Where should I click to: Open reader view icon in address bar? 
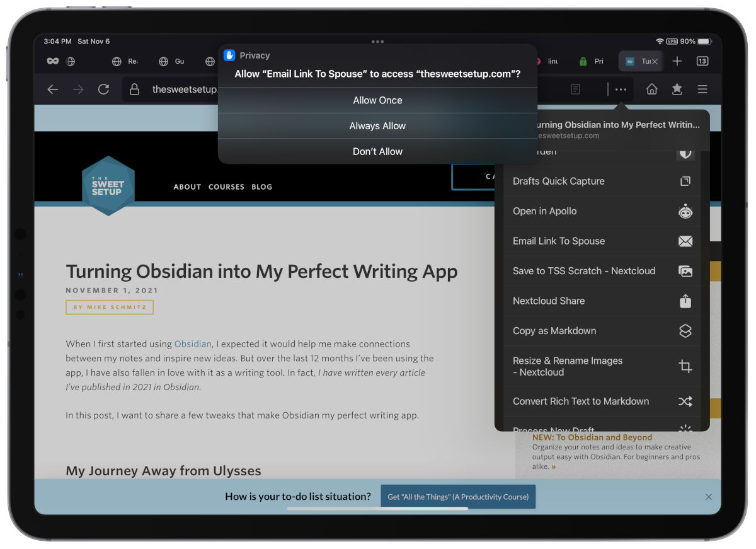pos(575,90)
